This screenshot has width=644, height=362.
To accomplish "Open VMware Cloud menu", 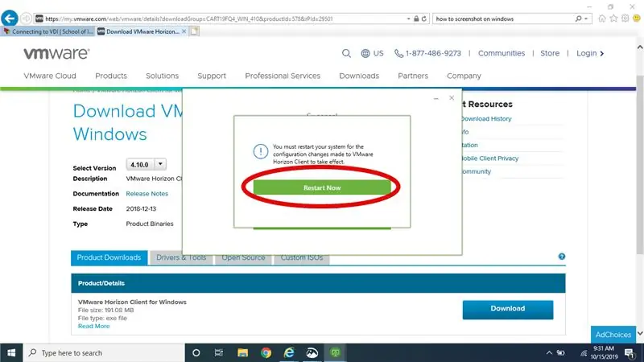I will point(50,76).
